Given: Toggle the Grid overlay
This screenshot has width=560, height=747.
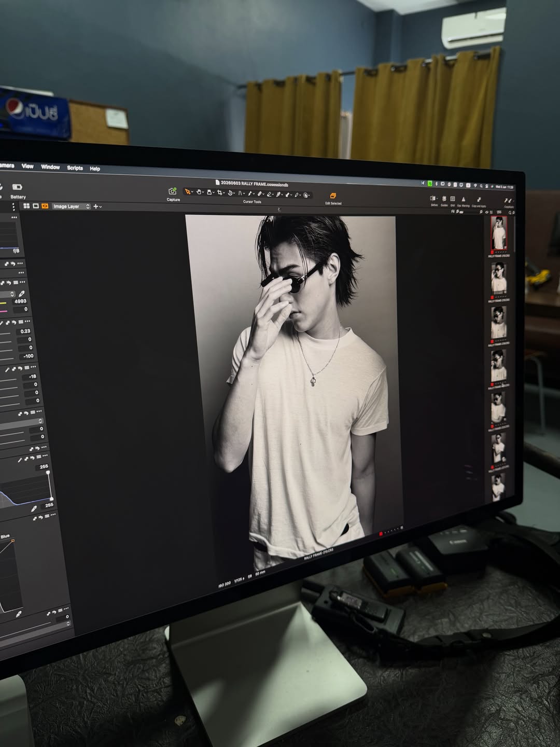Looking at the screenshot, I should (453, 199).
